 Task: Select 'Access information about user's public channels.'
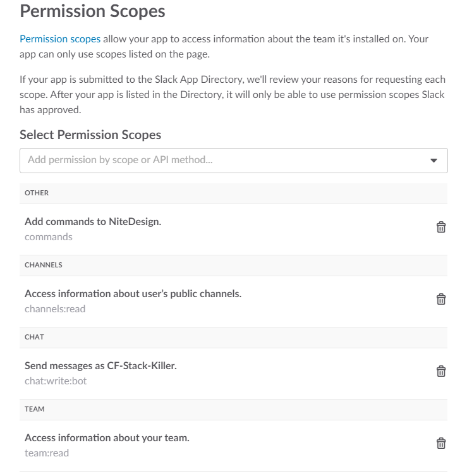click(133, 294)
